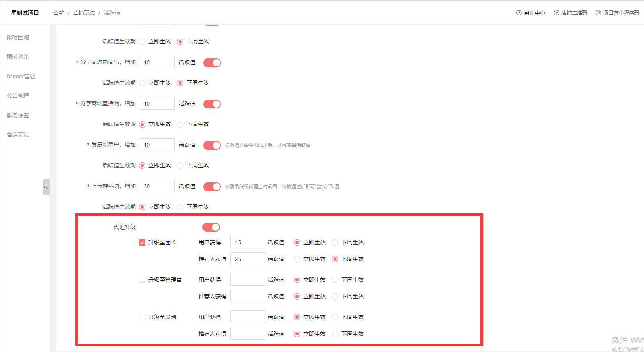Uncheck the 升级至团长 checkbox
644x352 pixels.
tap(142, 242)
